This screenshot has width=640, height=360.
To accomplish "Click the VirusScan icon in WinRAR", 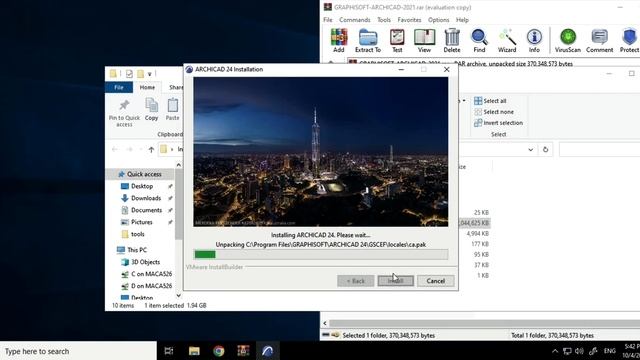I will point(568,40).
